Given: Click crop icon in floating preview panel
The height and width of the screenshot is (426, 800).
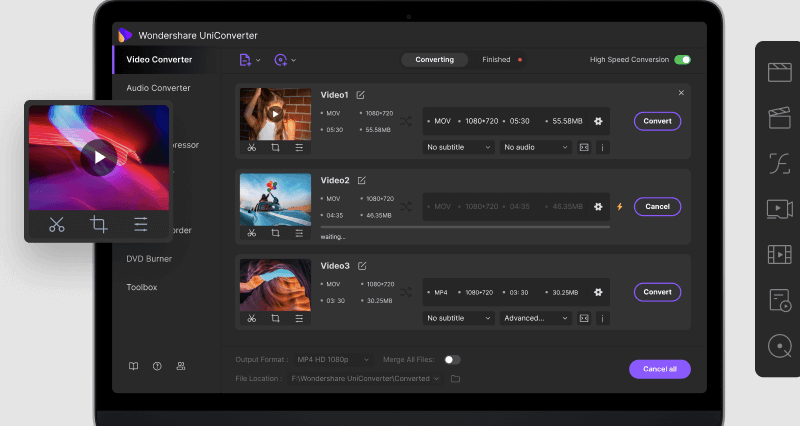Looking at the screenshot, I should [98, 224].
